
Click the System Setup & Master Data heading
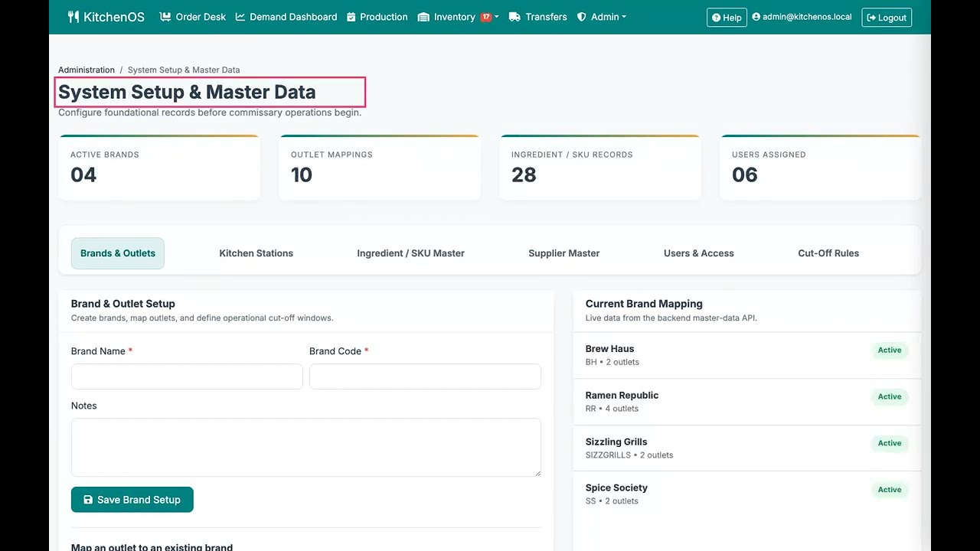pyautogui.click(x=187, y=92)
